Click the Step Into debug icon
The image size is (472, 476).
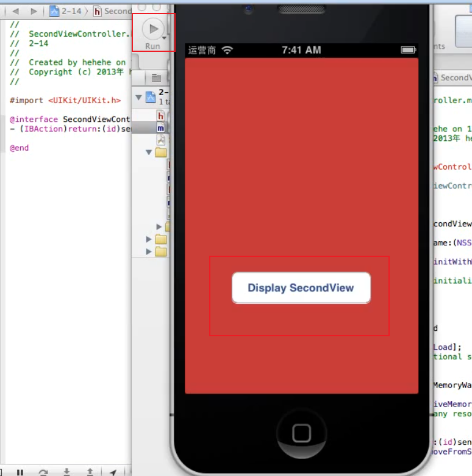(x=66, y=472)
